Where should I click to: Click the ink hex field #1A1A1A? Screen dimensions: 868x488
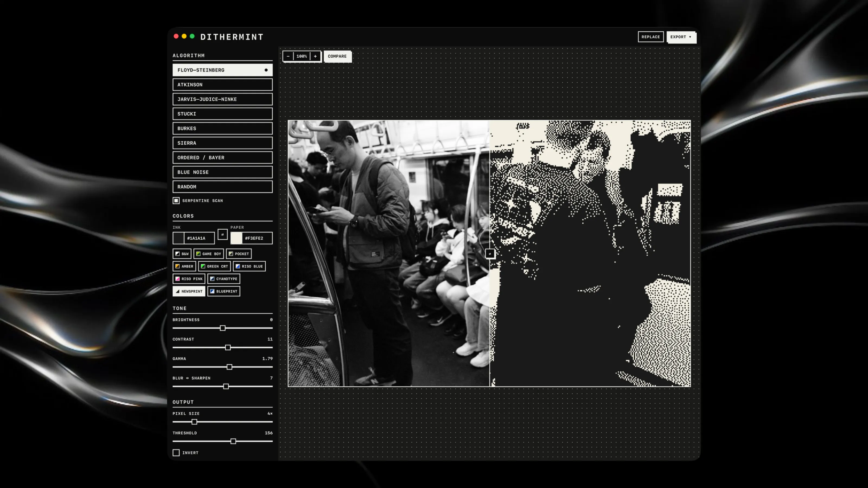(199, 238)
